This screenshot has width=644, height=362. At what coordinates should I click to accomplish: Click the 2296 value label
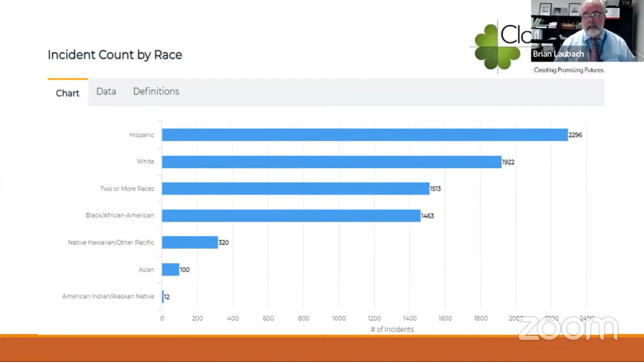coord(575,134)
